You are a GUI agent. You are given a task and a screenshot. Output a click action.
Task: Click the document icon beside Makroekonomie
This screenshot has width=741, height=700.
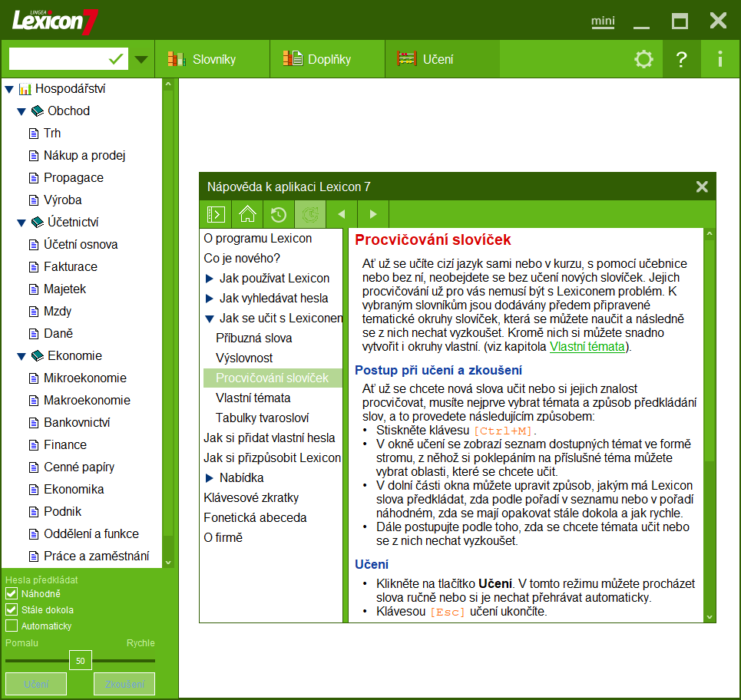click(34, 401)
